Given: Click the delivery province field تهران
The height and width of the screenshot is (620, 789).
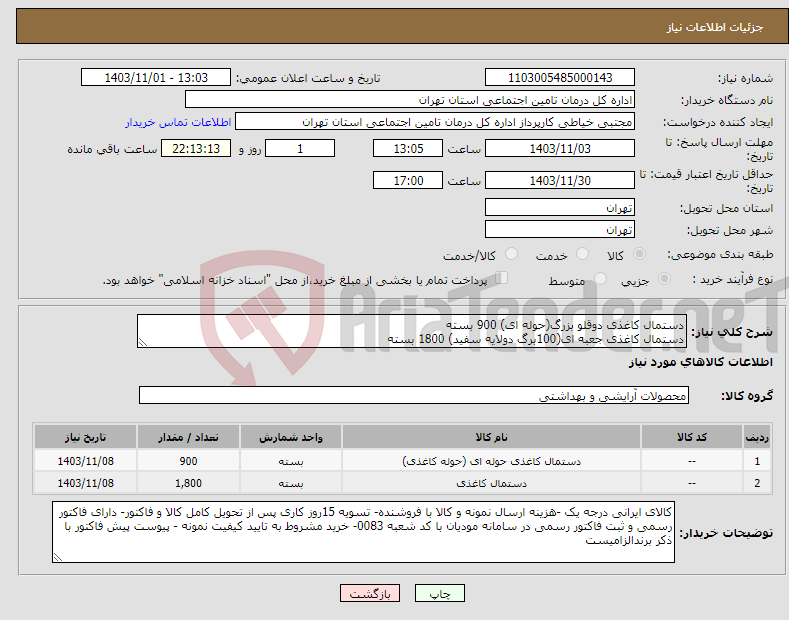Looking at the screenshot, I should pyautogui.click(x=560, y=207).
